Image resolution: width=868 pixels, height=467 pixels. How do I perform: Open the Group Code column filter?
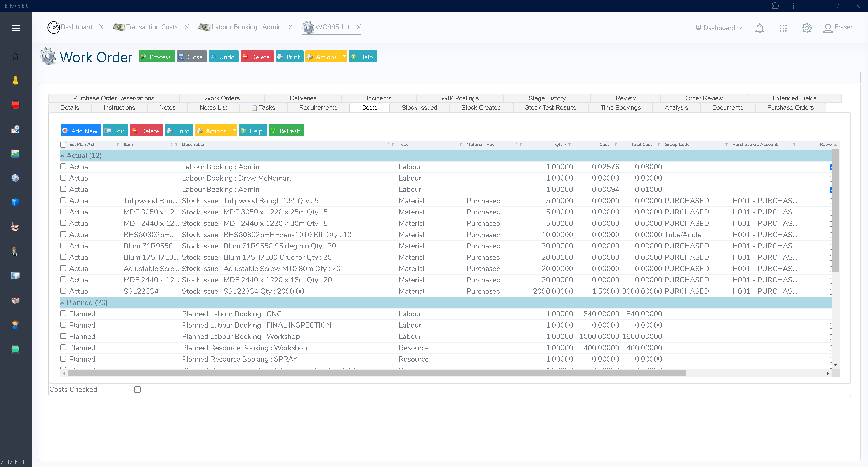click(x=726, y=145)
